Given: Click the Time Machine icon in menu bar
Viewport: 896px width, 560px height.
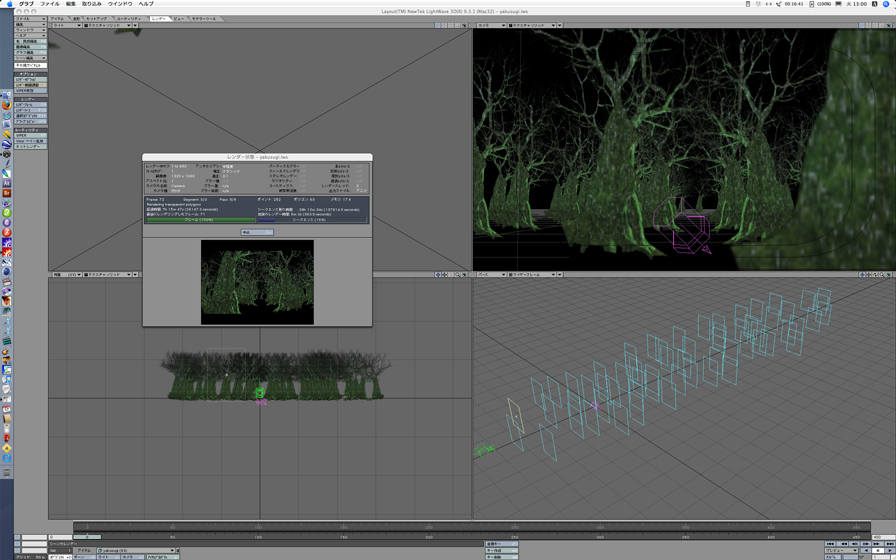Looking at the screenshot, I should (758, 4).
